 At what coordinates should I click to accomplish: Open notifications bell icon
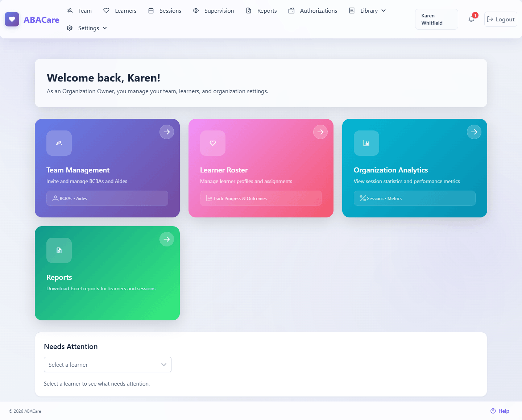(471, 19)
